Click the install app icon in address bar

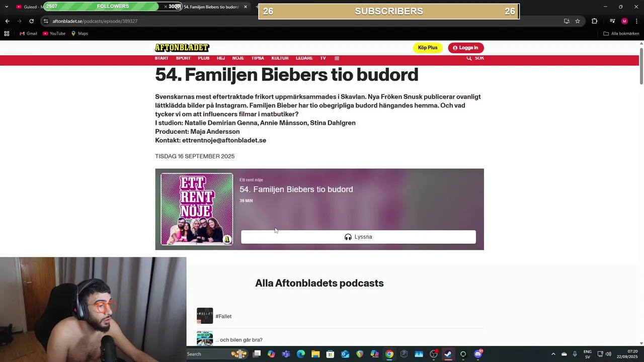567,21
